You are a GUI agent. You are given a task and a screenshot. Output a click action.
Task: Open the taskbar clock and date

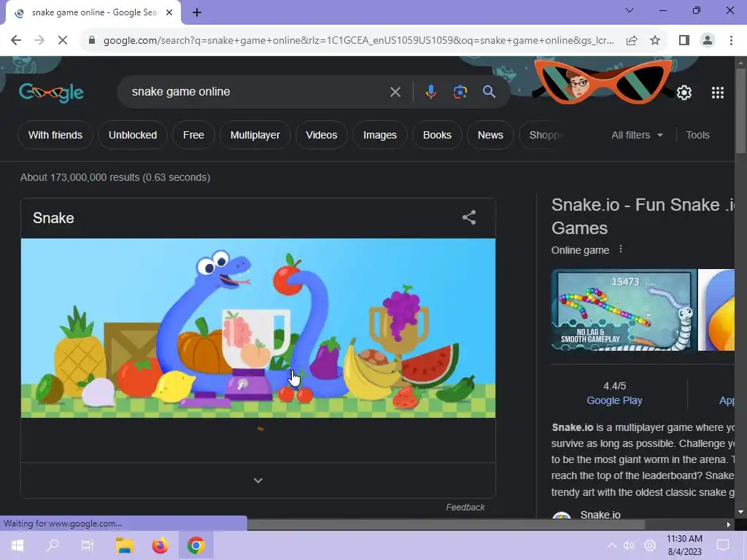tap(684, 545)
